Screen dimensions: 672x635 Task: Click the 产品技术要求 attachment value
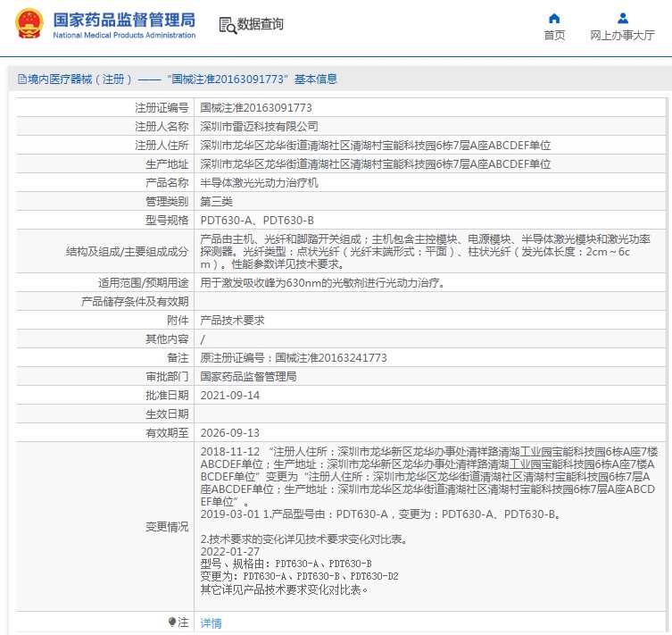232,321
